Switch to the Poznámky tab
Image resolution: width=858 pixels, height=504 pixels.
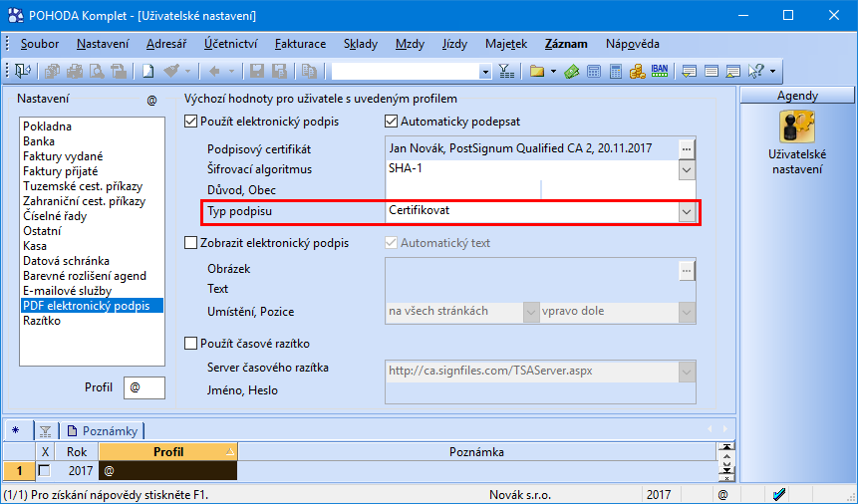pos(103,431)
